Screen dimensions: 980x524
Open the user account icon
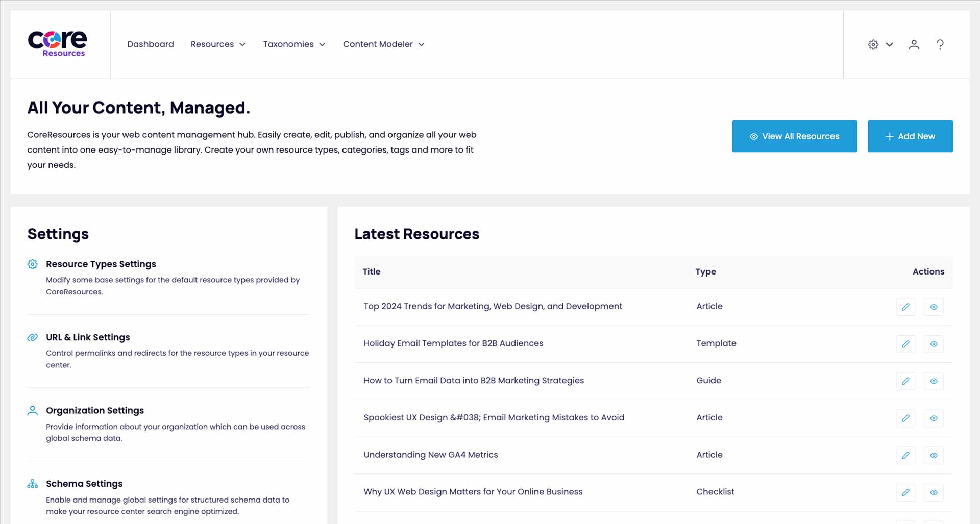[914, 44]
